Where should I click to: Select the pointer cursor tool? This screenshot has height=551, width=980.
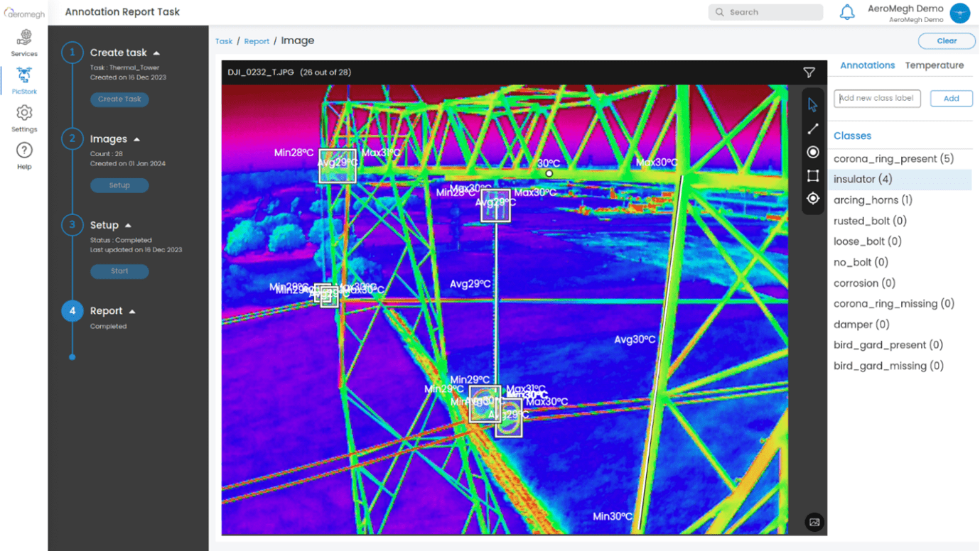coord(813,106)
